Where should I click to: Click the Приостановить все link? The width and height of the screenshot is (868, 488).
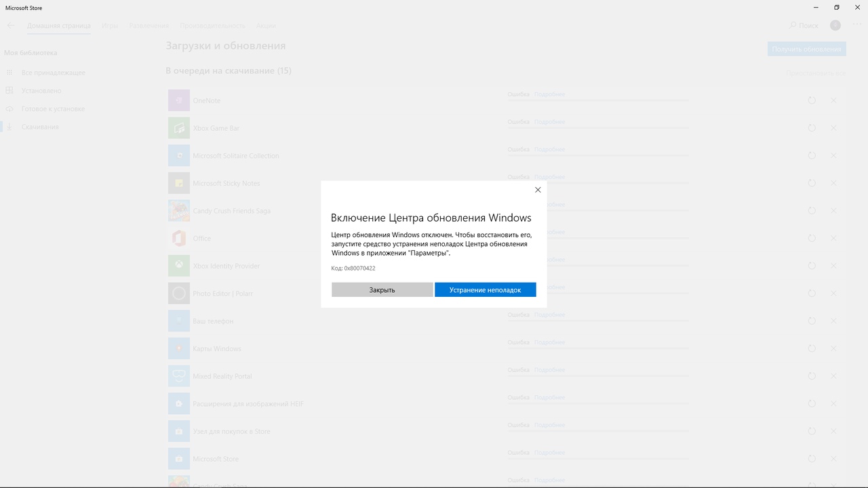coord(816,73)
